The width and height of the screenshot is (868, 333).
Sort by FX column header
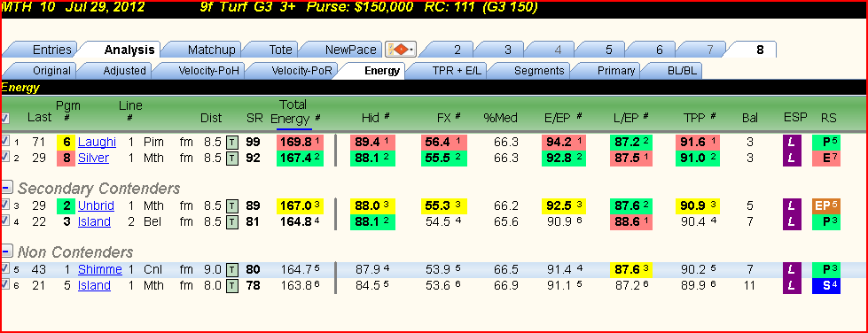coord(449,118)
